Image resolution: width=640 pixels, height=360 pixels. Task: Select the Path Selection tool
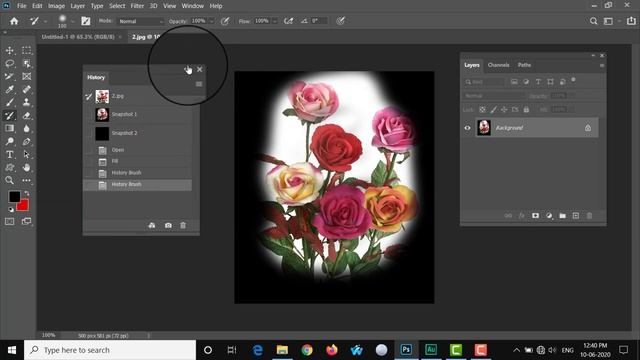27,155
